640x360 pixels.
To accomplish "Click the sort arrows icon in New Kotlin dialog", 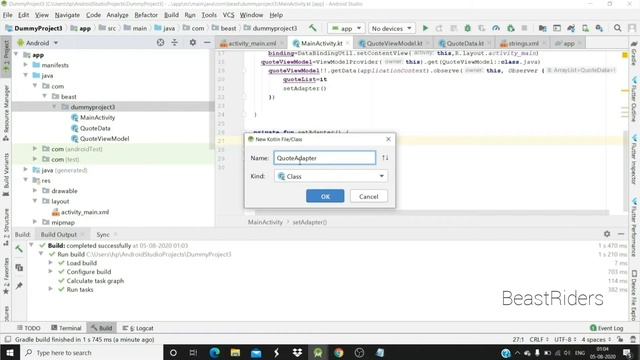I will click(385, 158).
